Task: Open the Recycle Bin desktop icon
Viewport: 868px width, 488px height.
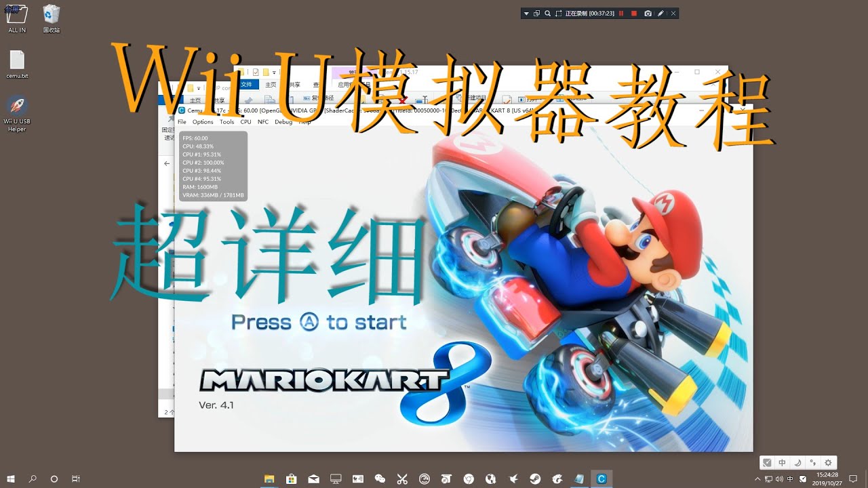Action: click(52, 18)
